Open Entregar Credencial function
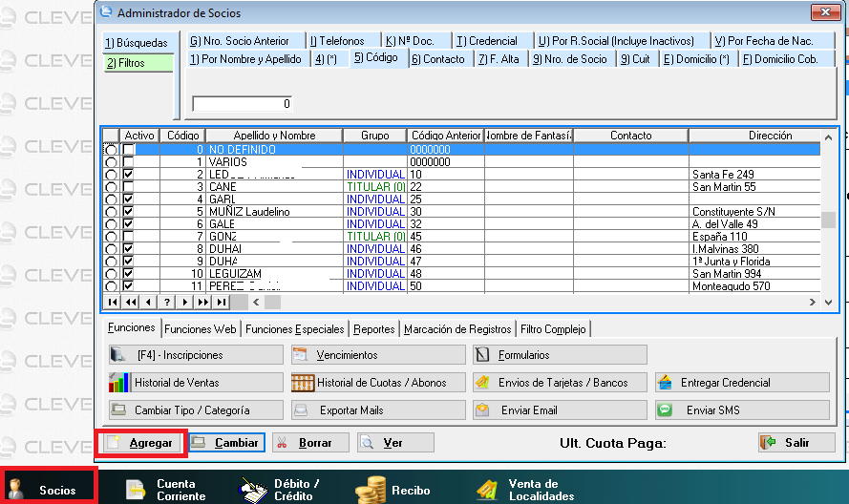This screenshot has height=504, width=849. (x=741, y=383)
